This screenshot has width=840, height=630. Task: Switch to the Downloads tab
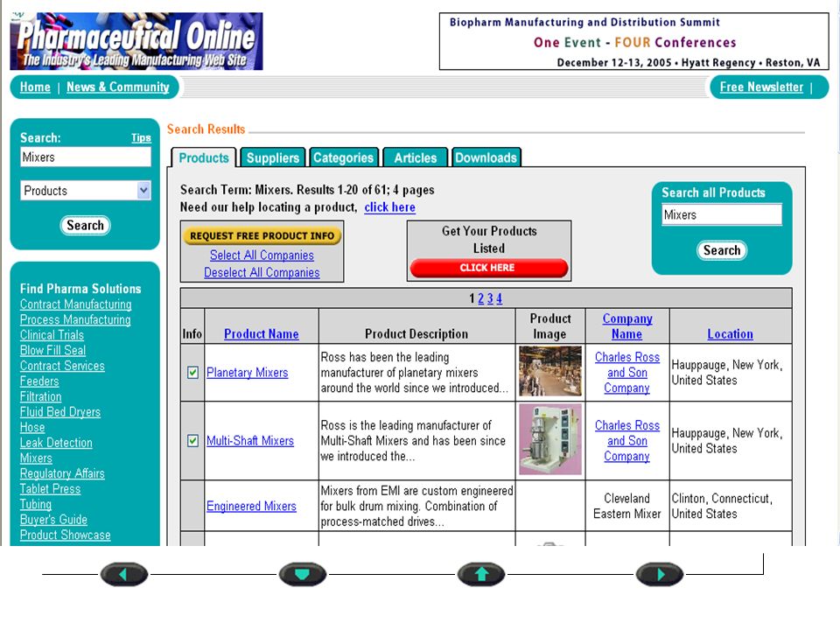click(x=486, y=158)
